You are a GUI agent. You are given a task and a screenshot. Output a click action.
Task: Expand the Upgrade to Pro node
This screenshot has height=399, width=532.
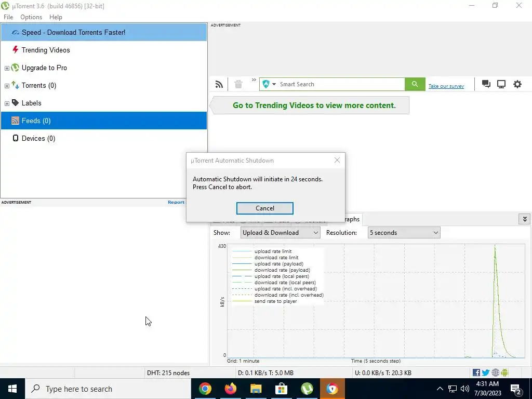pos(7,68)
